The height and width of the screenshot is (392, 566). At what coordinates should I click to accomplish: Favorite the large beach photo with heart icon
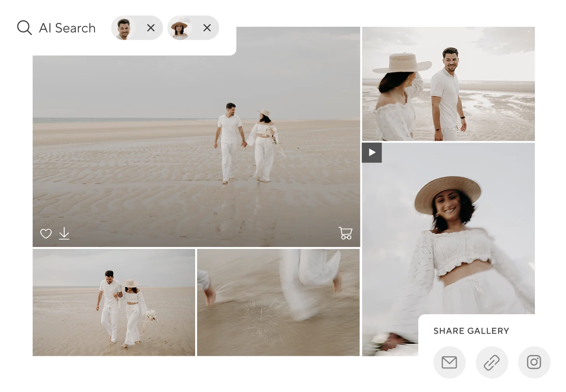46,233
